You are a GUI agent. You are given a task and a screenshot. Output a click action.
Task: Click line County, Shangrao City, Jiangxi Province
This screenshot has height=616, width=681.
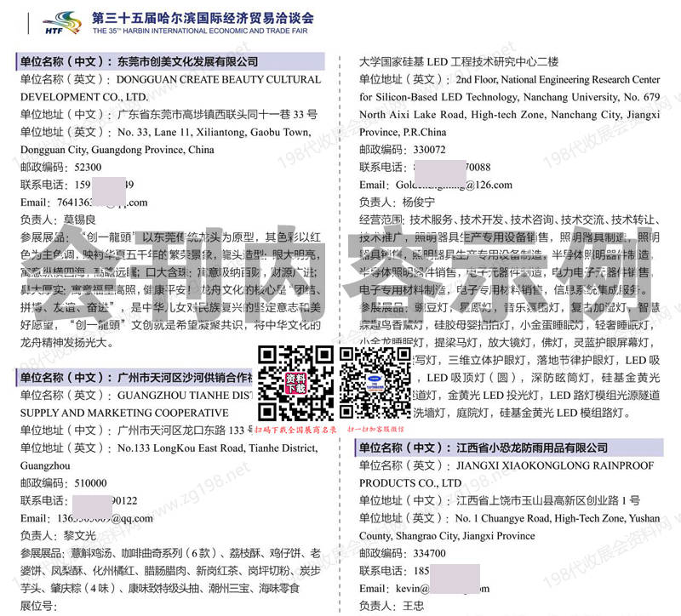pos(447,536)
